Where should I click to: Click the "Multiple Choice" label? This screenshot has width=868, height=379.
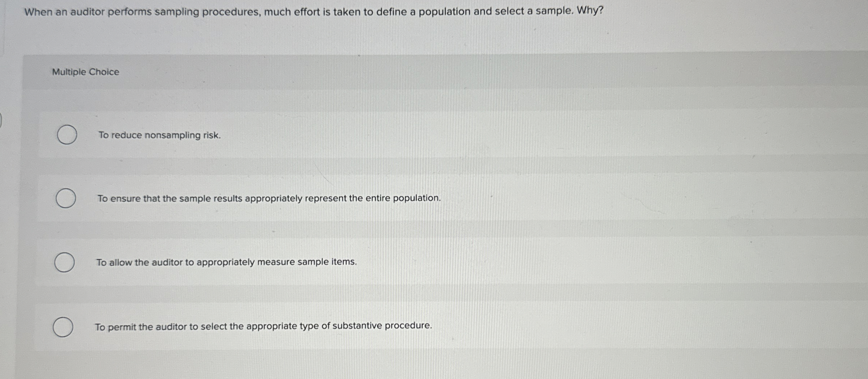click(85, 72)
